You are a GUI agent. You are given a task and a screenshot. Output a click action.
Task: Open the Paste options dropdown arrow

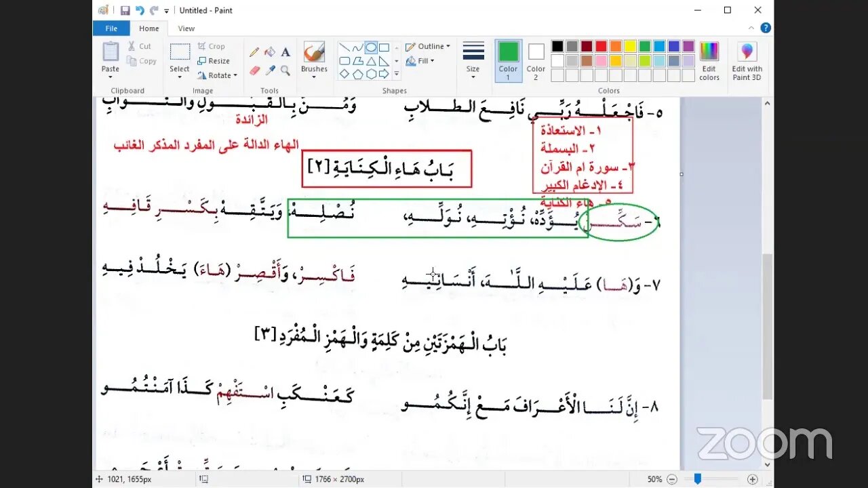pyautogui.click(x=111, y=77)
